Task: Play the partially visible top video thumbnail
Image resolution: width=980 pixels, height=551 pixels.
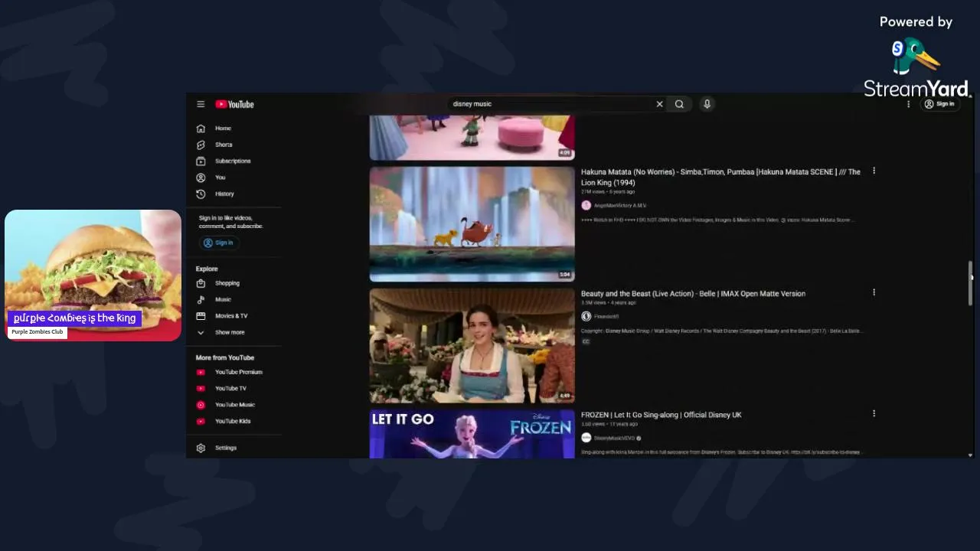Action: pyautogui.click(x=472, y=138)
